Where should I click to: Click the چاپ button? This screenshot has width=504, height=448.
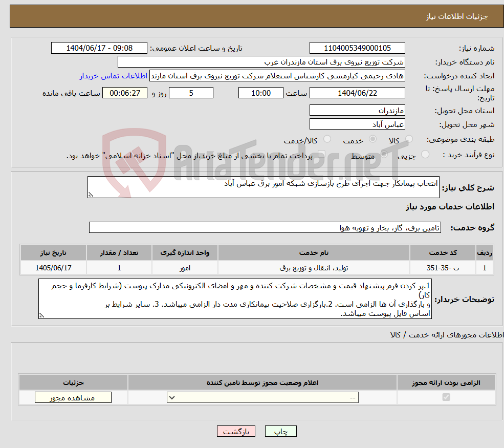[280, 431]
